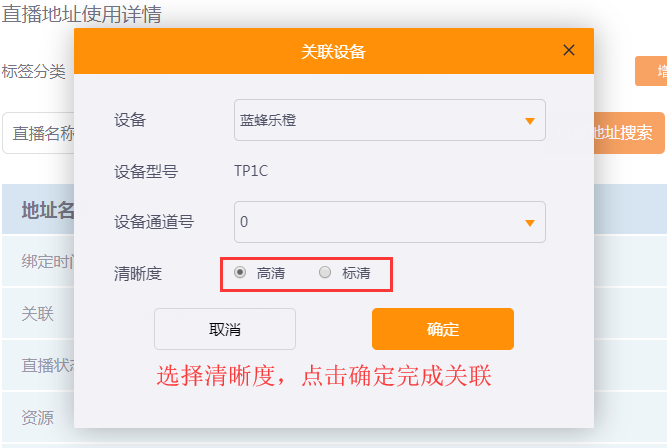This screenshot has width=667, height=448.
Task: Click the 标签分类 label
Action: pos(34,71)
